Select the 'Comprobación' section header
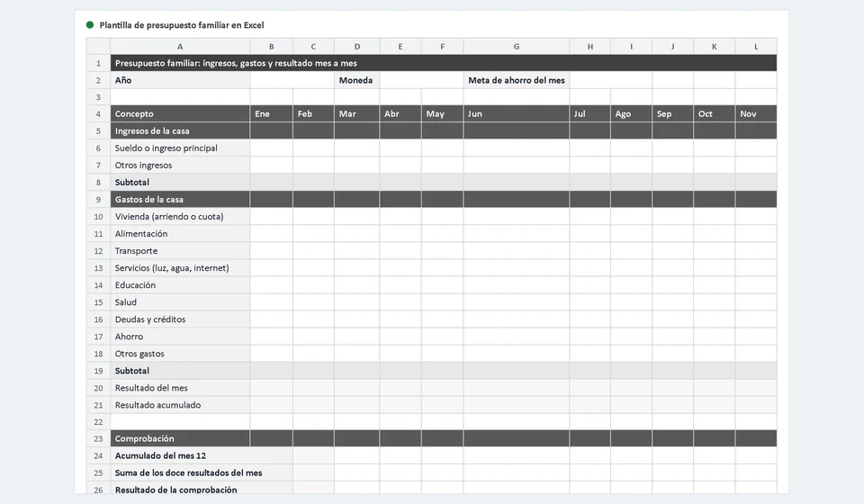Screen dimensions: 864x504 tap(180, 438)
